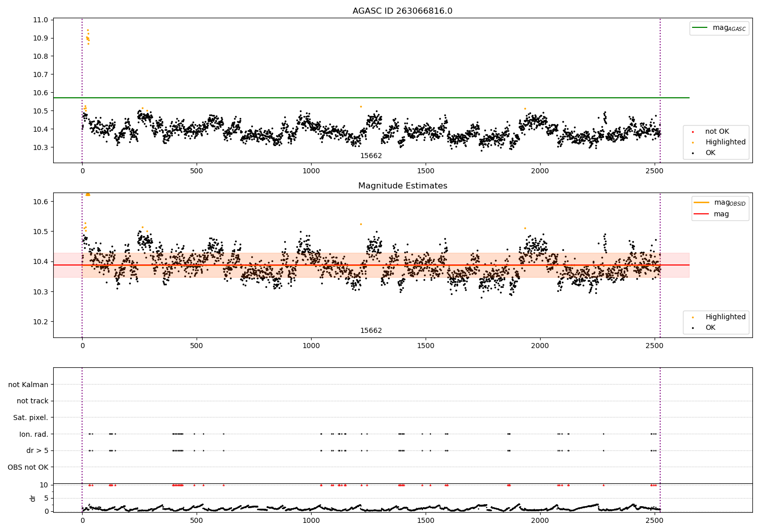Viewport: 760px width, 532px height.
Task: Click the orange line swatch beside mag OBSID
Action: tap(702, 203)
